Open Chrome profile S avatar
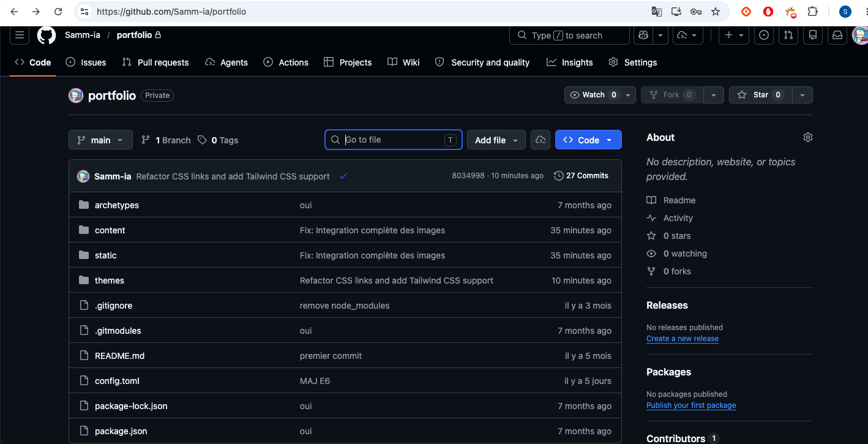This screenshot has height=444, width=868. (x=845, y=12)
